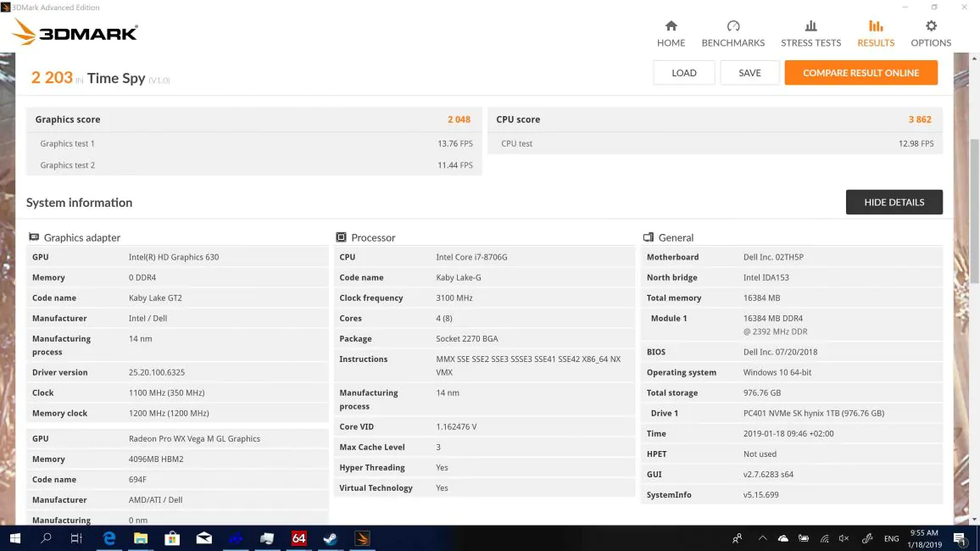Viewport: 980px width, 551px height.
Task: Click the Hide Details button
Action: tap(894, 203)
